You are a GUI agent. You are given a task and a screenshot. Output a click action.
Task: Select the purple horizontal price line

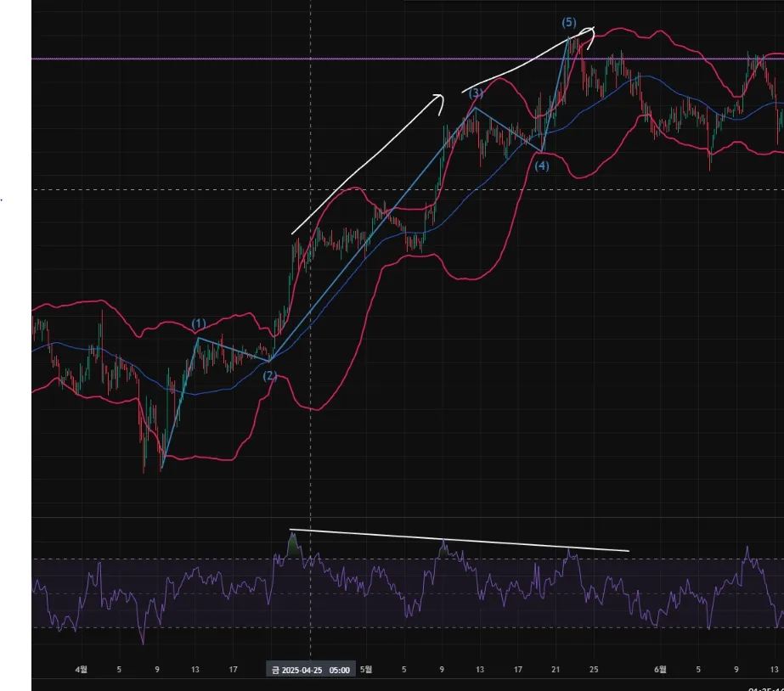click(x=408, y=59)
